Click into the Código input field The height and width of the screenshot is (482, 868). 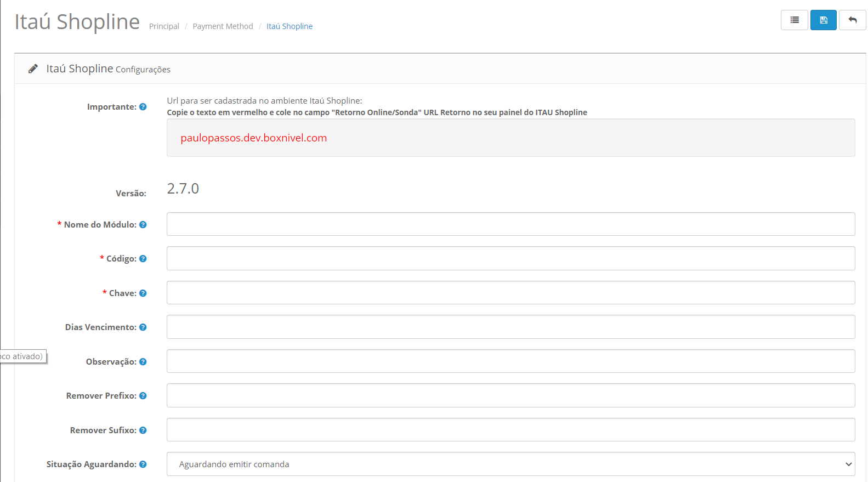pyautogui.click(x=510, y=258)
